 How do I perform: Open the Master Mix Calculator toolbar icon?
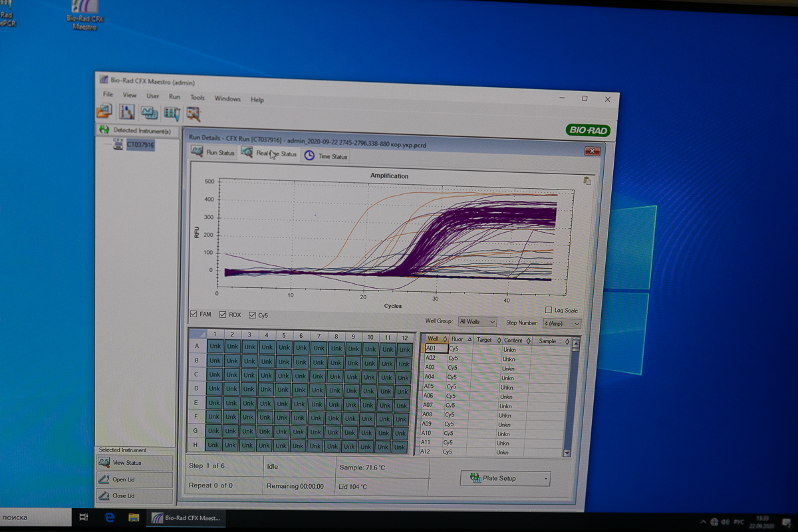point(172,113)
